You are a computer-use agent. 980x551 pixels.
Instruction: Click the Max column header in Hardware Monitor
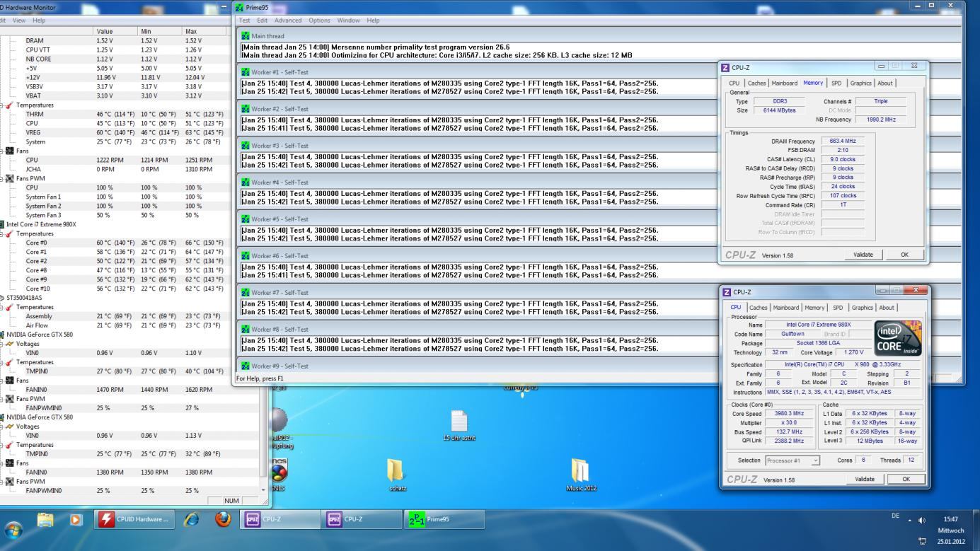[205, 31]
